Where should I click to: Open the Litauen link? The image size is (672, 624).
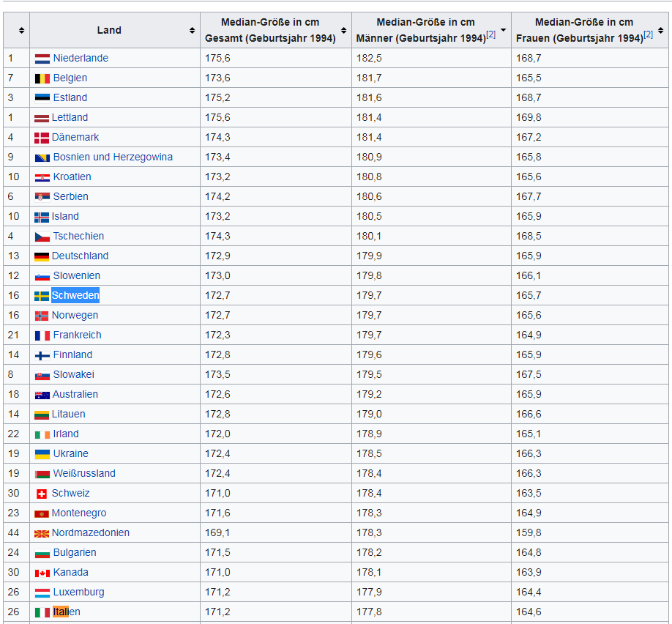68,413
